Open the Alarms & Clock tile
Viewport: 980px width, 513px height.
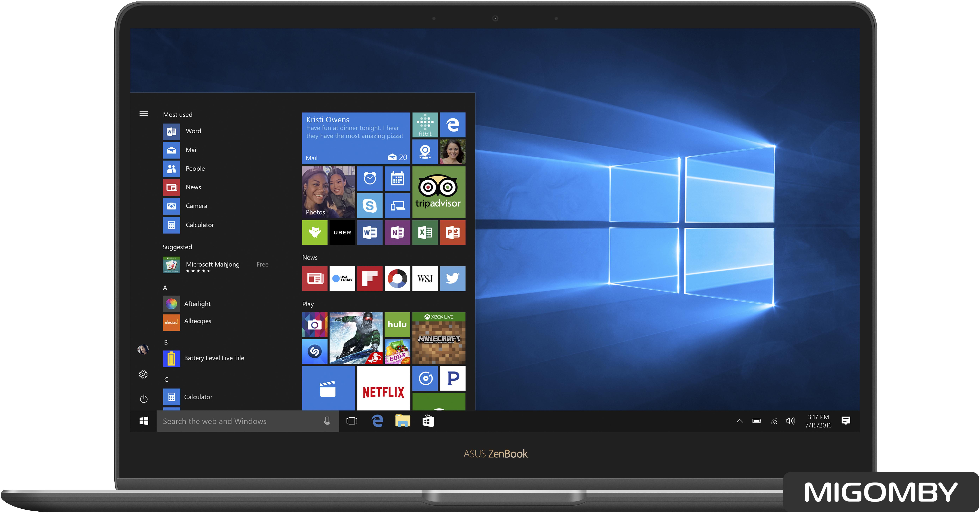pos(369,179)
